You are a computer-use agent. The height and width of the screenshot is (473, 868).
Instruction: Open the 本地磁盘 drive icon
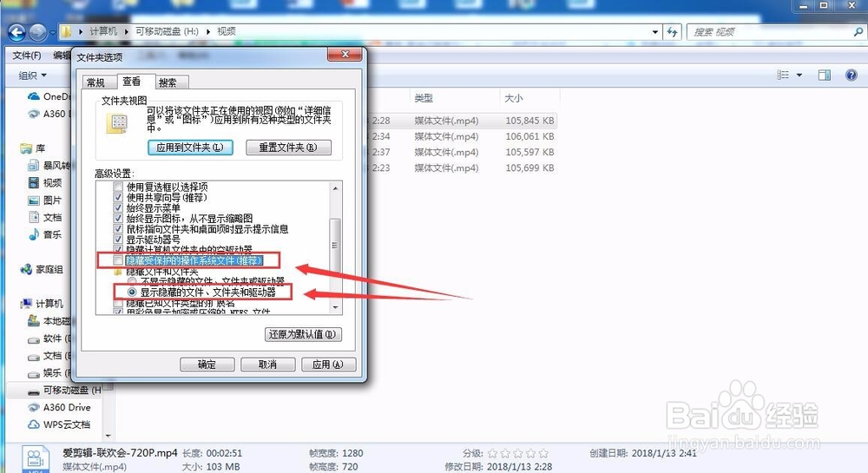pyautogui.click(x=34, y=320)
